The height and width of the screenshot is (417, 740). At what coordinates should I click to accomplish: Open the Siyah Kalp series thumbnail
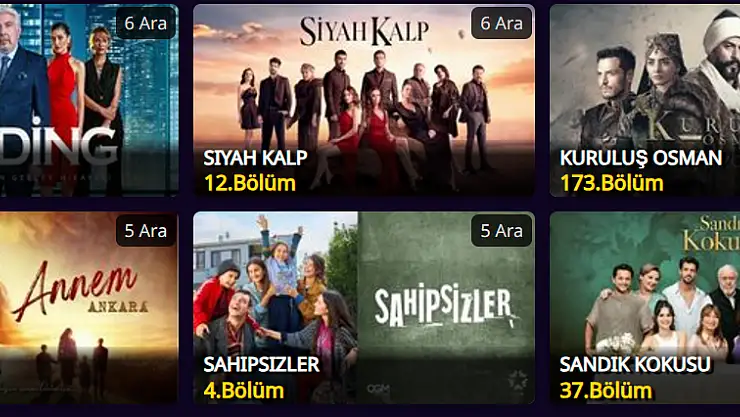[364, 100]
